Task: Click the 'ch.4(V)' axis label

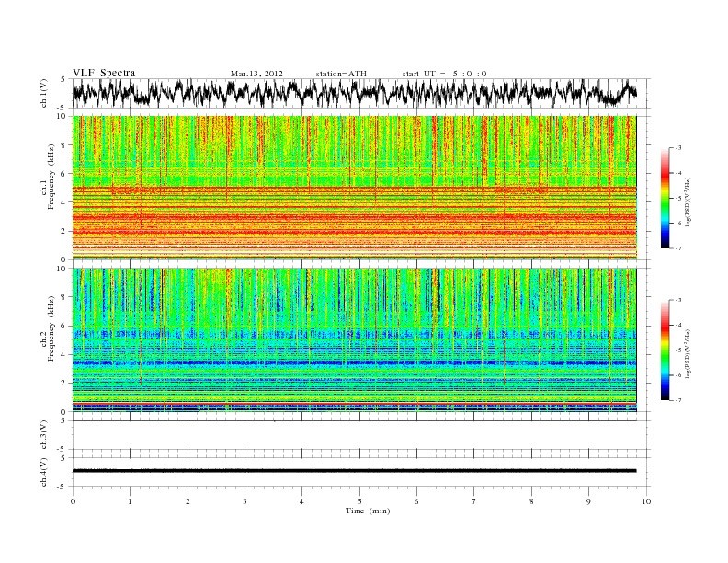Action: coord(43,473)
